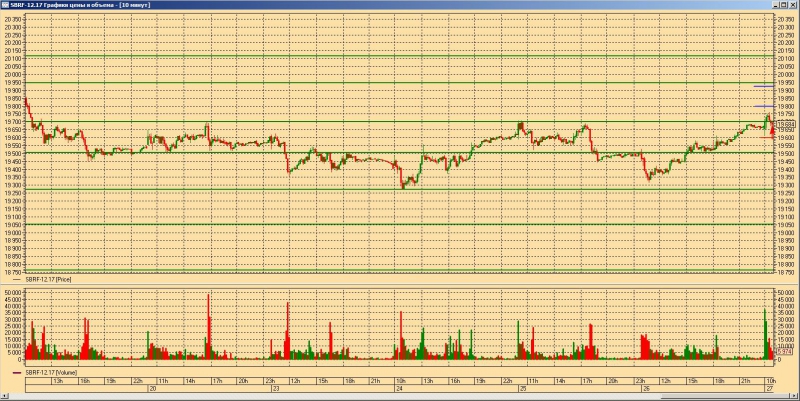
Task: Select the green horizontal level line near 20 100
Action: pyautogui.click(x=399, y=56)
